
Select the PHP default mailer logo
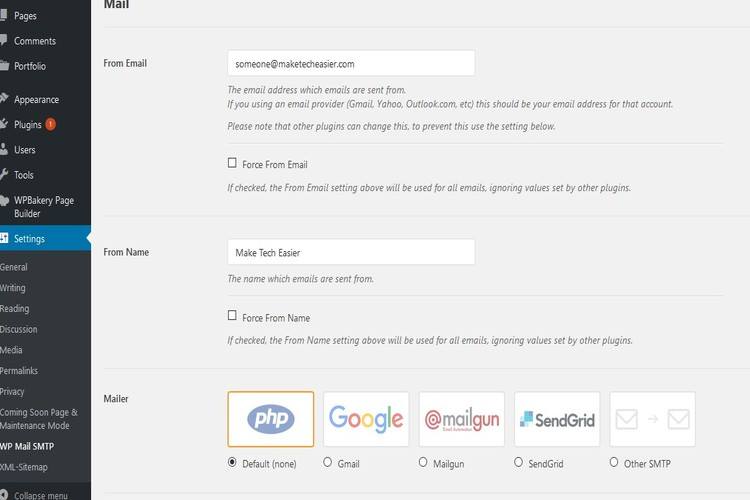point(271,418)
